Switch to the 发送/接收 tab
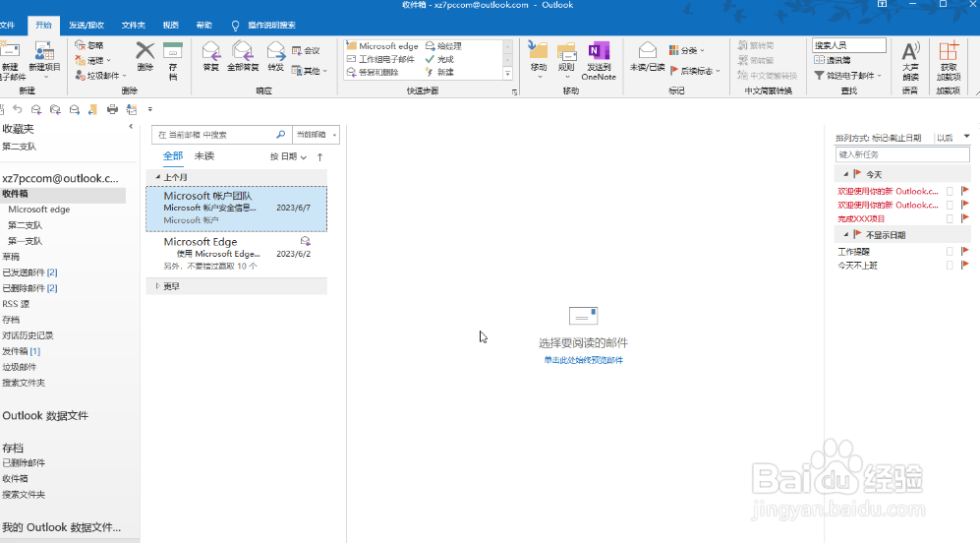980x543 pixels. tap(86, 25)
